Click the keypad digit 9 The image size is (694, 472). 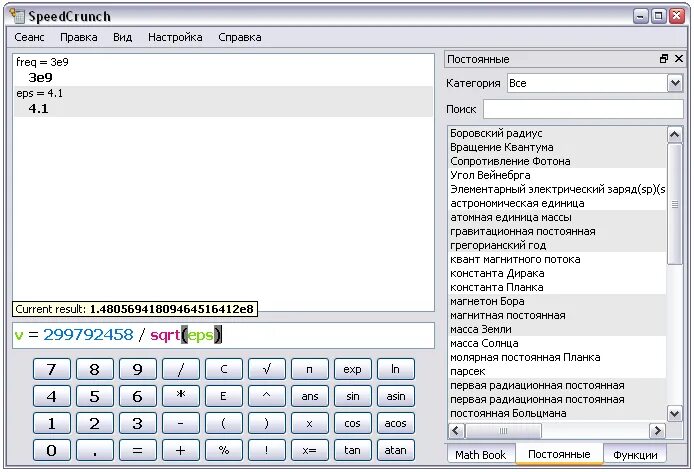(x=137, y=369)
